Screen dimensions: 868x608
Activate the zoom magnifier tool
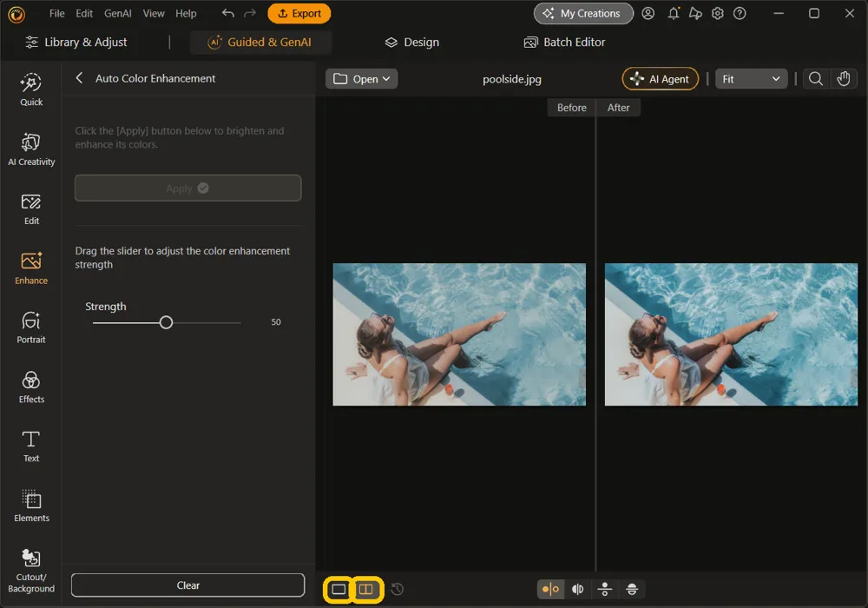pyautogui.click(x=815, y=79)
